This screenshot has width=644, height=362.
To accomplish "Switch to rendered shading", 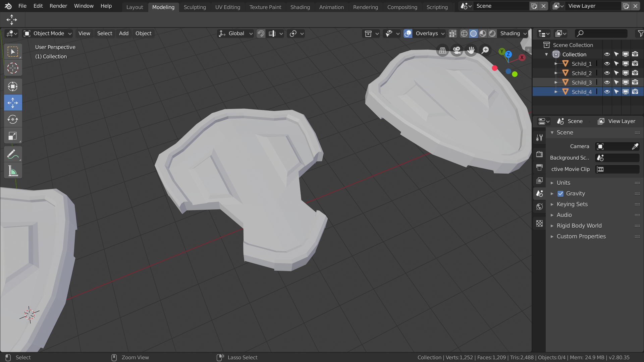I will coord(492,34).
